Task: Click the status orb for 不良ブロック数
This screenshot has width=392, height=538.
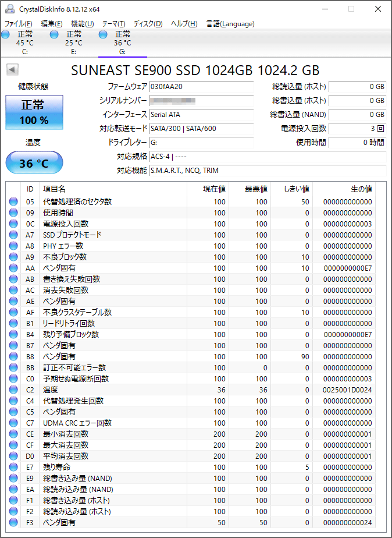Action: [x=13, y=257]
